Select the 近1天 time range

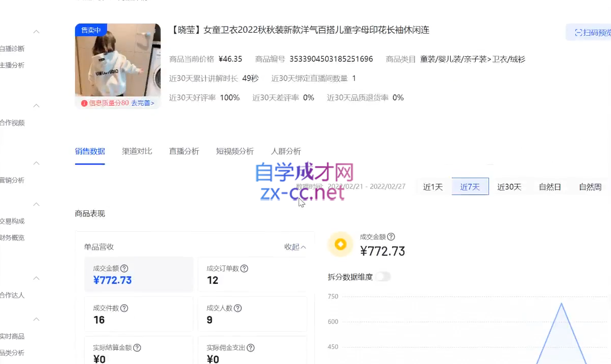(x=433, y=187)
